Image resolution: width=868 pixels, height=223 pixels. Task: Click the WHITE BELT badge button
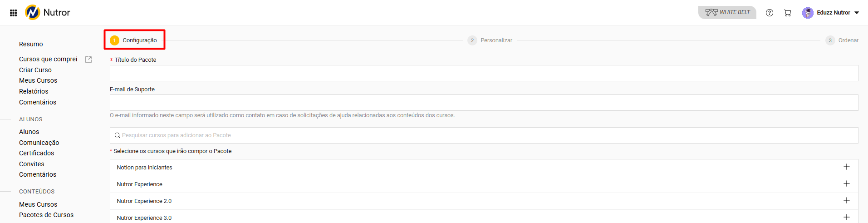pos(727,12)
